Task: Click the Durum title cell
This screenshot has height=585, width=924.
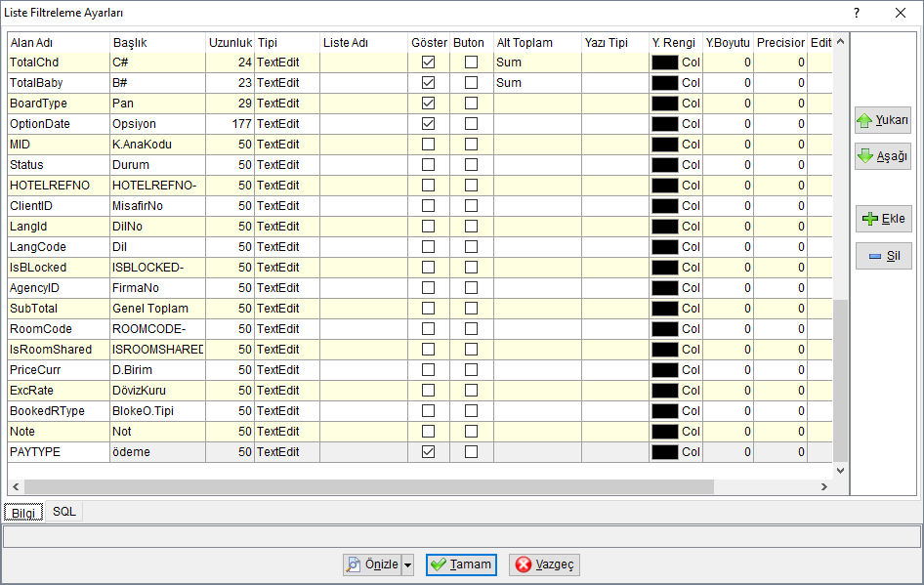Action: [157, 165]
